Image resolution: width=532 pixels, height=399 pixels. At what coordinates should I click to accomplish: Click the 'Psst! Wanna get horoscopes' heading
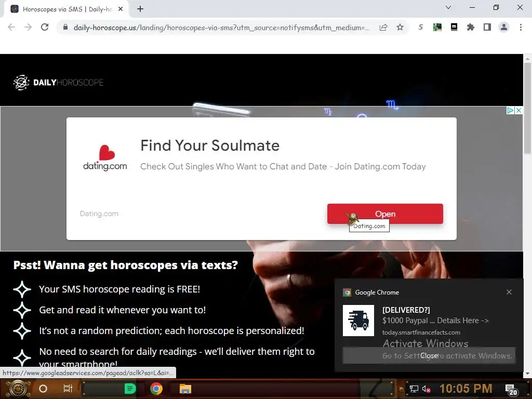coord(126,265)
